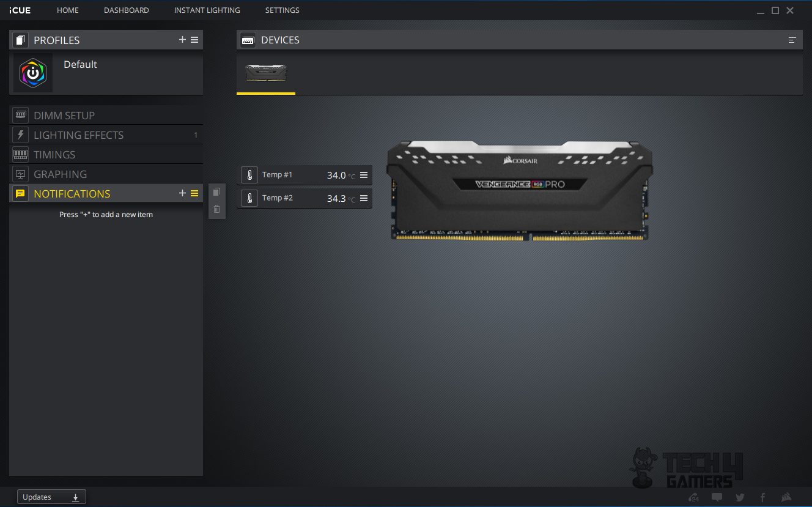Screen dimensions: 812x507
Task: Open the Temp #1 options menu
Action: (364, 175)
